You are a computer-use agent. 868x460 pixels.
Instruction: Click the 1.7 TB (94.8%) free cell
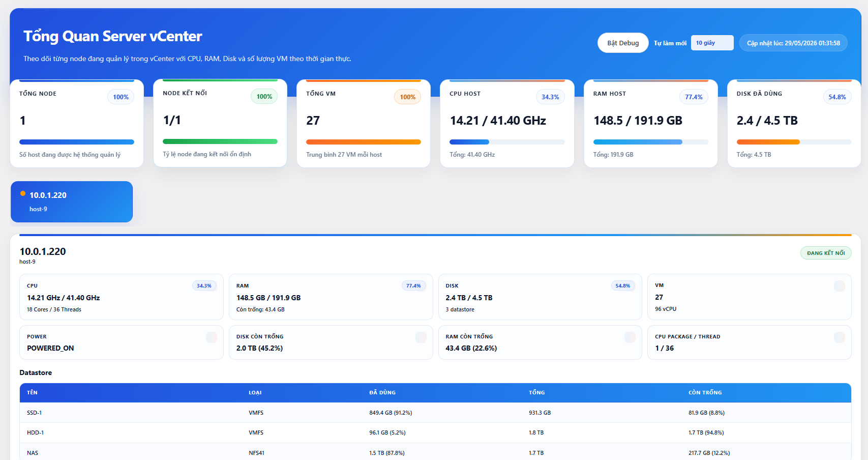click(706, 433)
